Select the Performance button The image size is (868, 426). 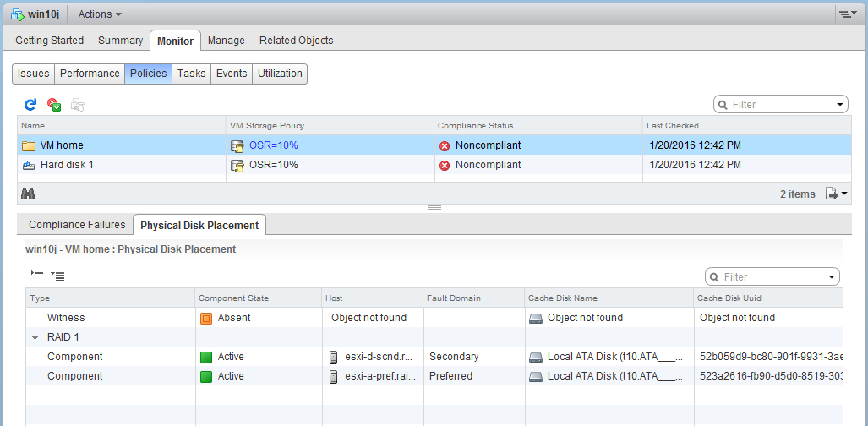click(x=90, y=74)
